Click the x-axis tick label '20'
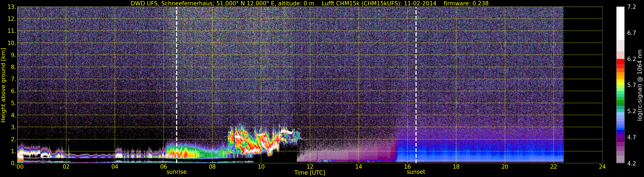The width and height of the screenshot is (644, 177). point(505,167)
